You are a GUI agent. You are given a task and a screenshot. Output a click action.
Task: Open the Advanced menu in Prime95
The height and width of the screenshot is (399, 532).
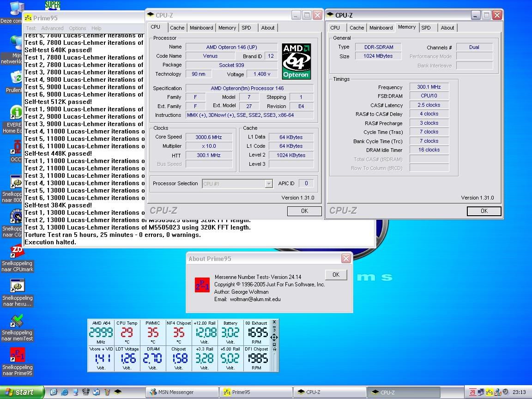click(52, 28)
